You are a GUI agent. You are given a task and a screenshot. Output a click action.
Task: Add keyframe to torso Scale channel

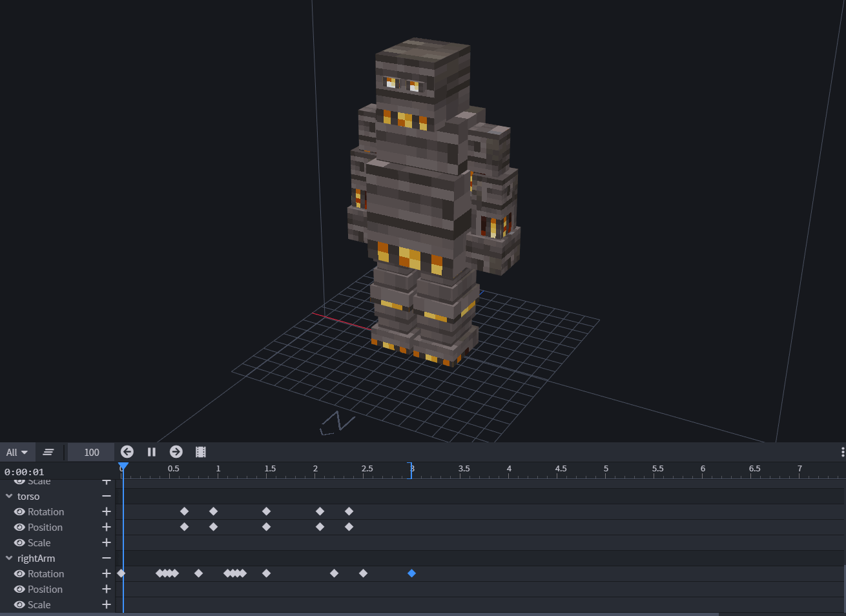(107, 543)
